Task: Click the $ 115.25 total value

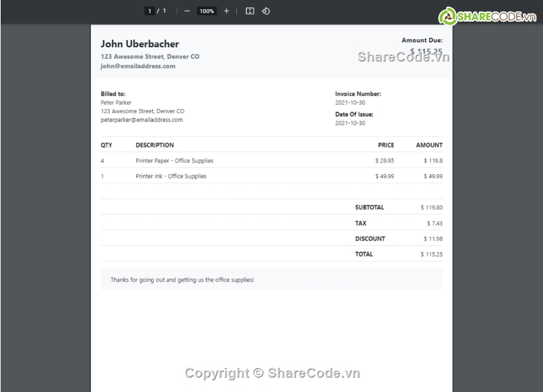Action: 432,254
